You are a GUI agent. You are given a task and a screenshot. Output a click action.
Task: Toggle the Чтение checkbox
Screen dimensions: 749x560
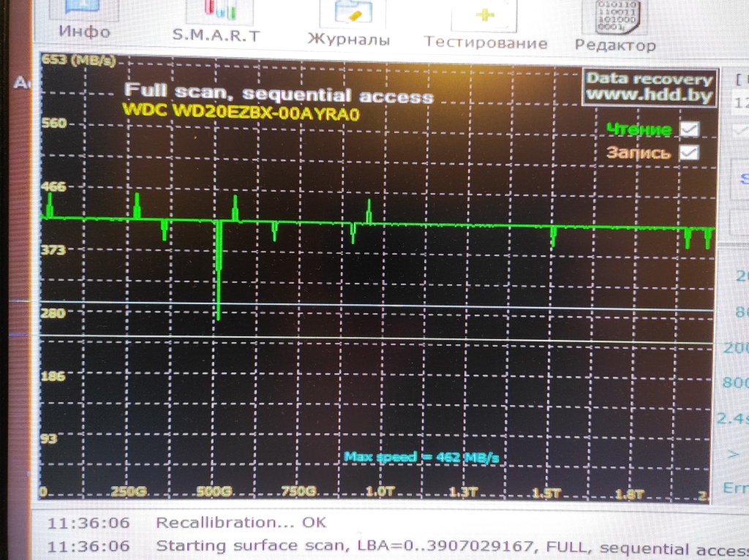pyautogui.click(x=690, y=129)
